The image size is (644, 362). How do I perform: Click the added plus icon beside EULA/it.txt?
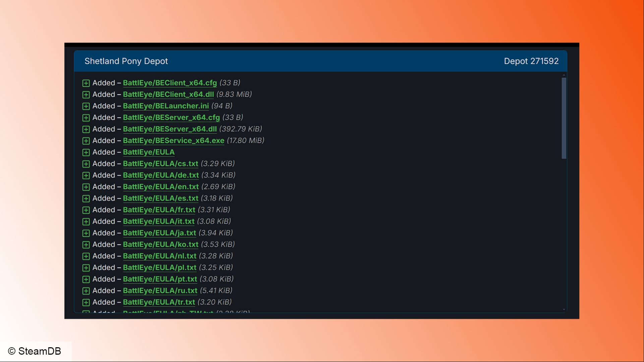[86, 222]
